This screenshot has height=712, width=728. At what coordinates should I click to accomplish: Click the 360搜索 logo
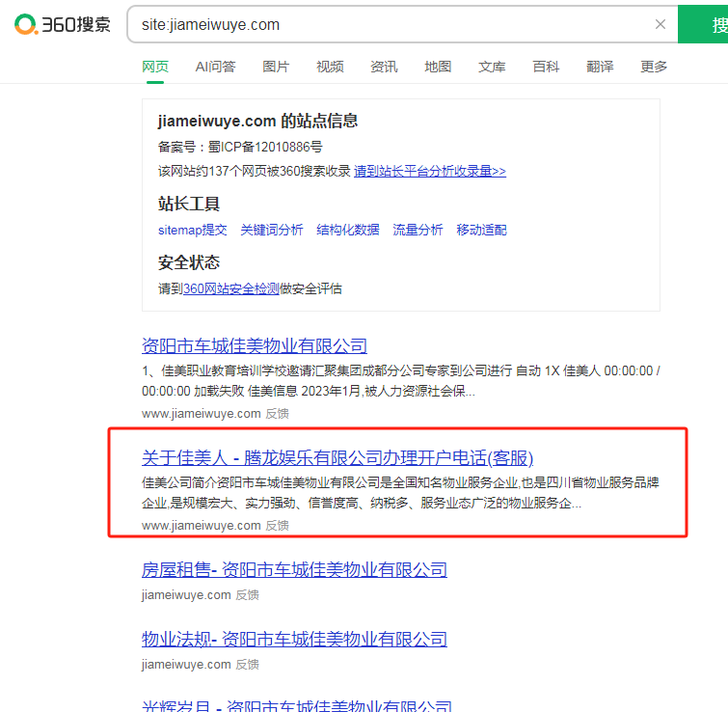tap(63, 24)
